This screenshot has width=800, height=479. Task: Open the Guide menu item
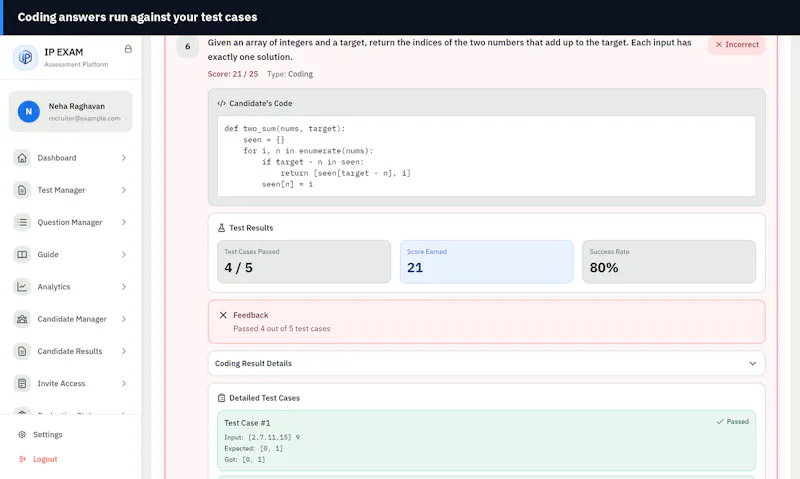click(x=70, y=254)
